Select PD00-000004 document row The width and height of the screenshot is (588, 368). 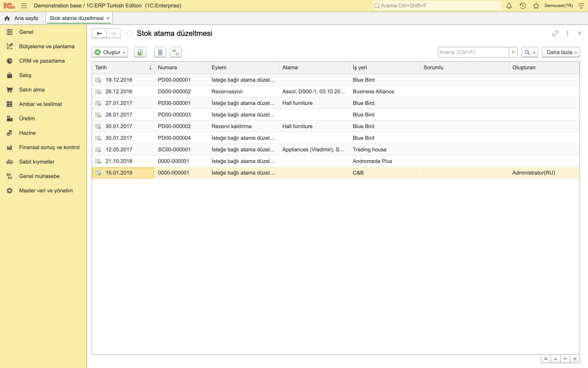[335, 138]
